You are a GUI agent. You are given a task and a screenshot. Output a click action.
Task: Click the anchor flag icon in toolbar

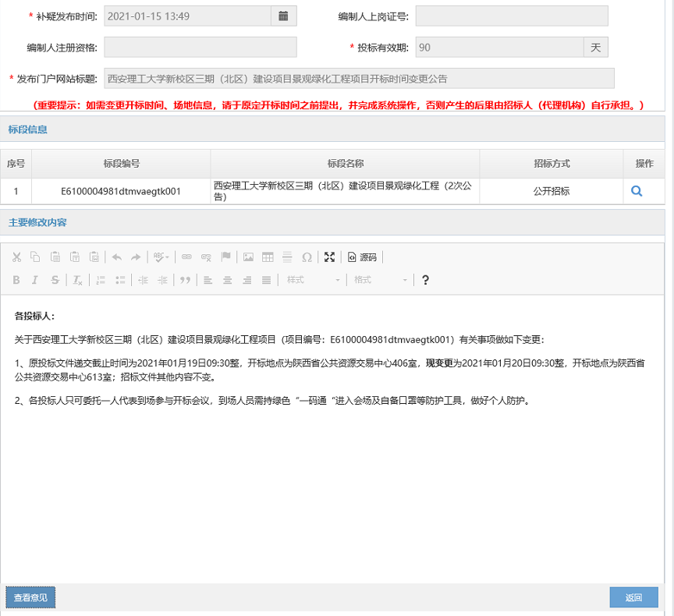[x=225, y=257]
